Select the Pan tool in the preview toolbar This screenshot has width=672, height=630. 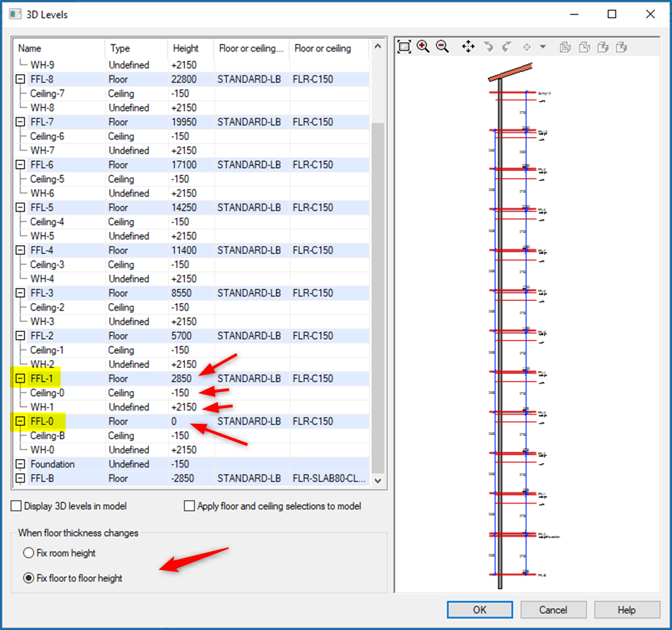coord(467,47)
